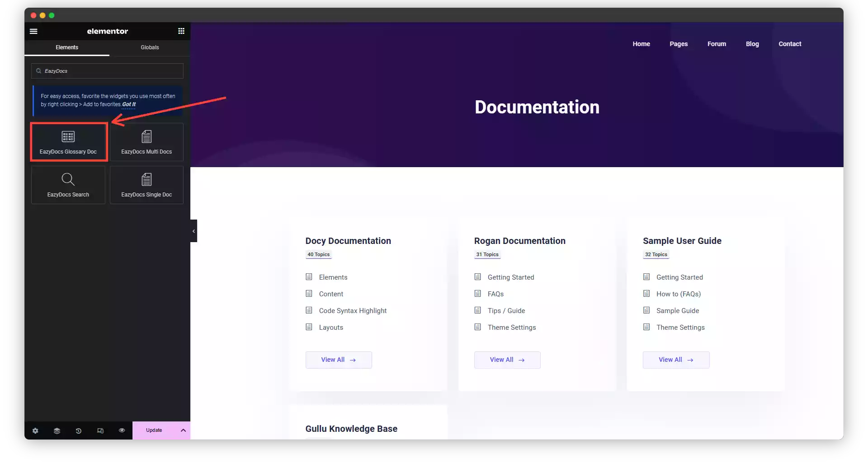868x468 pixels.
Task: Expand the Update button options arrow
Action: (183, 431)
